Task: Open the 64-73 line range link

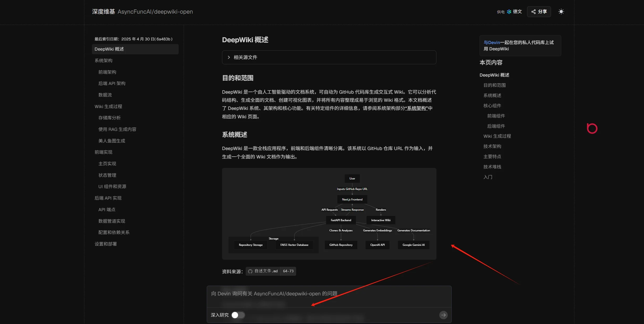Action: coord(288,271)
